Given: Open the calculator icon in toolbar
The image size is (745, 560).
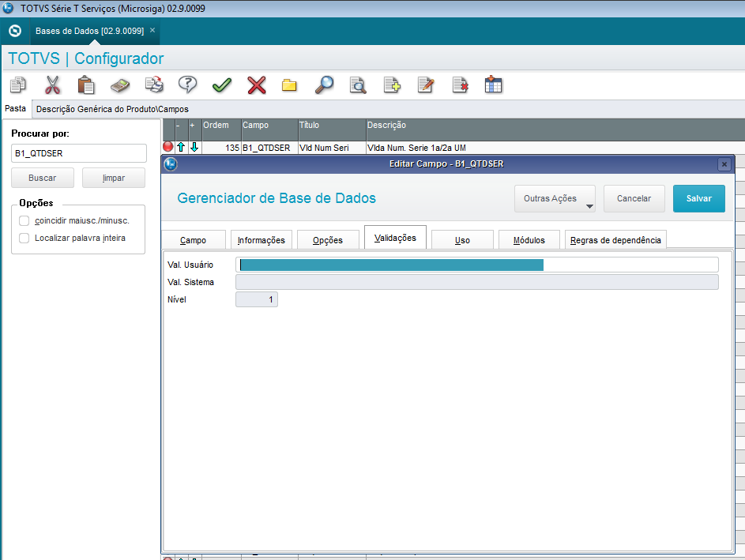Looking at the screenshot, I should 120,85.
